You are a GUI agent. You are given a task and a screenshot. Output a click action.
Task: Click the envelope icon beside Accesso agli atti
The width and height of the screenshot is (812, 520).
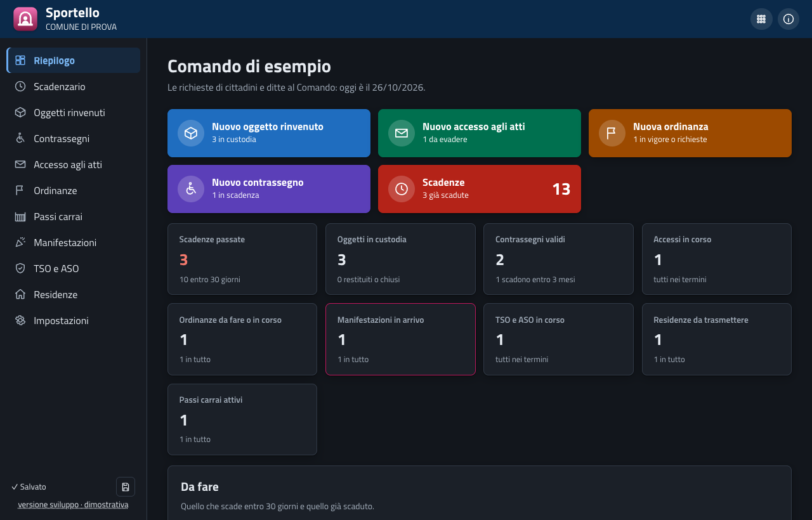(x=20, y=164)
